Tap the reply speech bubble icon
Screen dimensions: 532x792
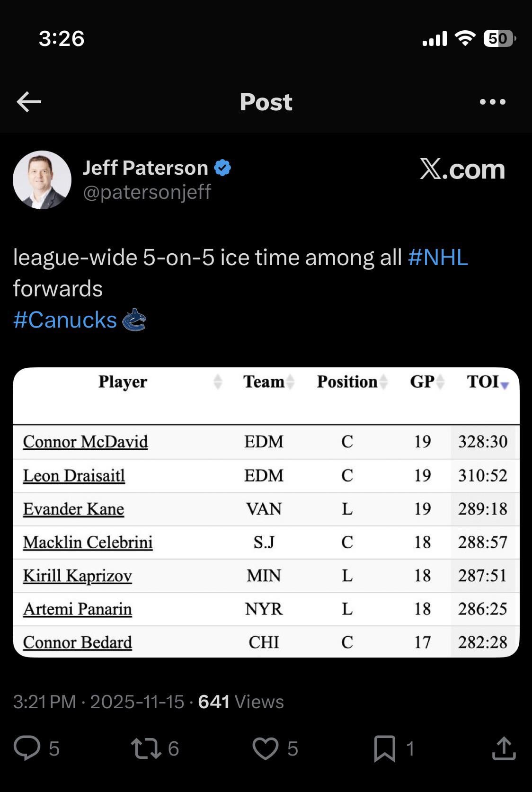pyautogui.click(x=27, y=748)
